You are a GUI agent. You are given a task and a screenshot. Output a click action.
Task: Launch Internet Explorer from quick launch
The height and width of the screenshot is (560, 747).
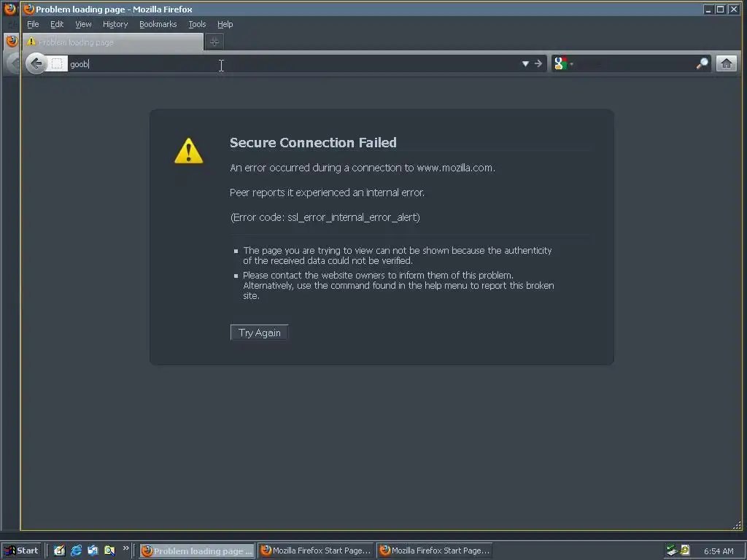pyautogui.click(x=76, y=551)
